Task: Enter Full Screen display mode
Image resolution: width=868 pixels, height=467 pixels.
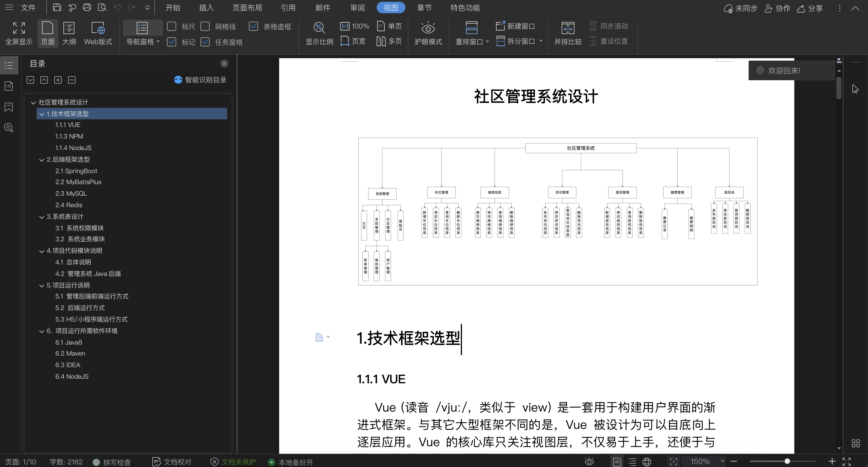Action: click(19, 33)
